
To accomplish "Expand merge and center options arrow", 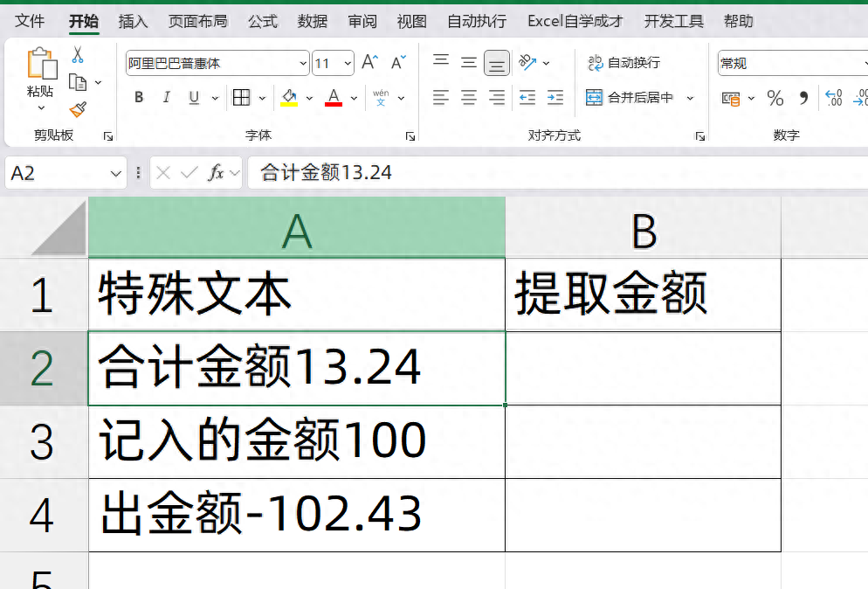I will [x=691, y=98].
